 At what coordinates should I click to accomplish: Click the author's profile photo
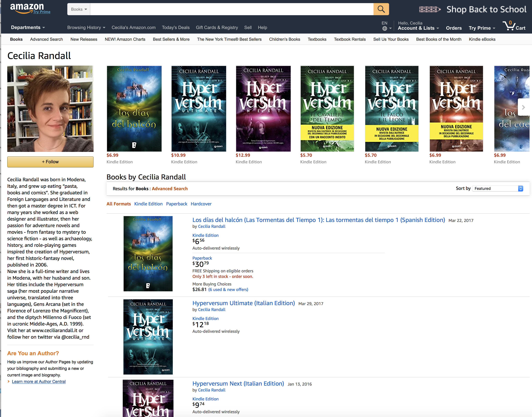tap(50, 109)
